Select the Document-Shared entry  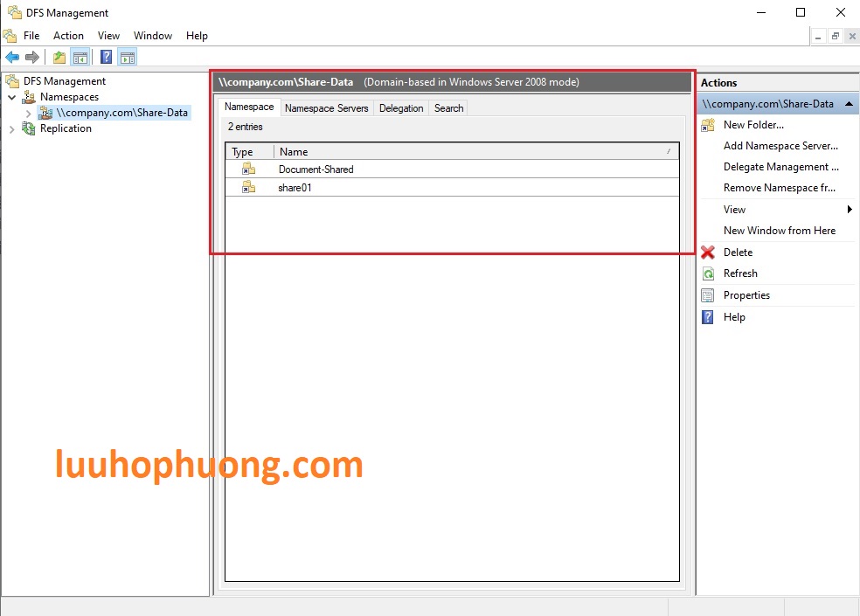click(314, 169)
